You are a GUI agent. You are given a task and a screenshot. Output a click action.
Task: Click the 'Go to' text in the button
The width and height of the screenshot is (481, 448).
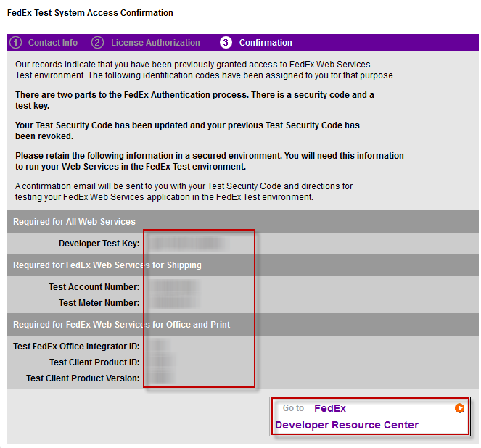point(293,408)
